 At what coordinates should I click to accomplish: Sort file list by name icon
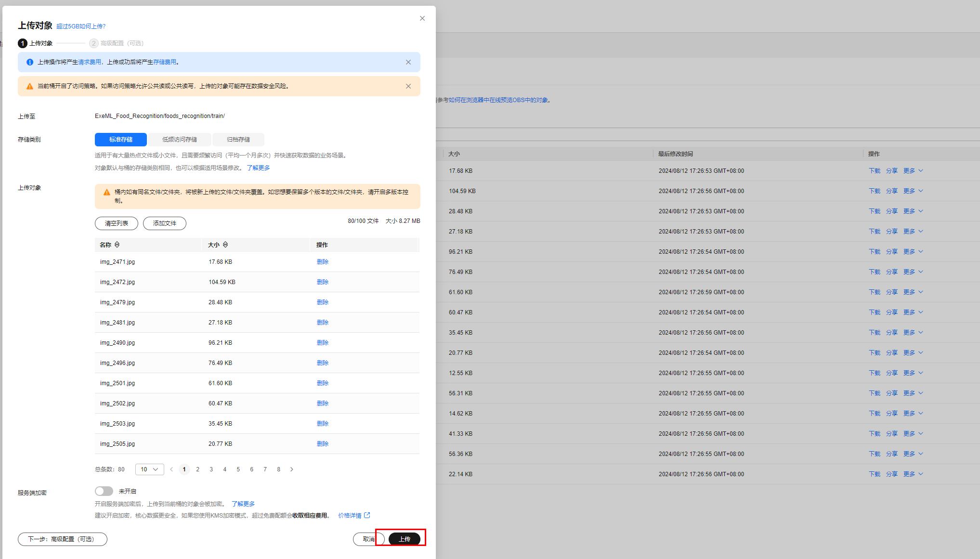[x=117, y=245]
